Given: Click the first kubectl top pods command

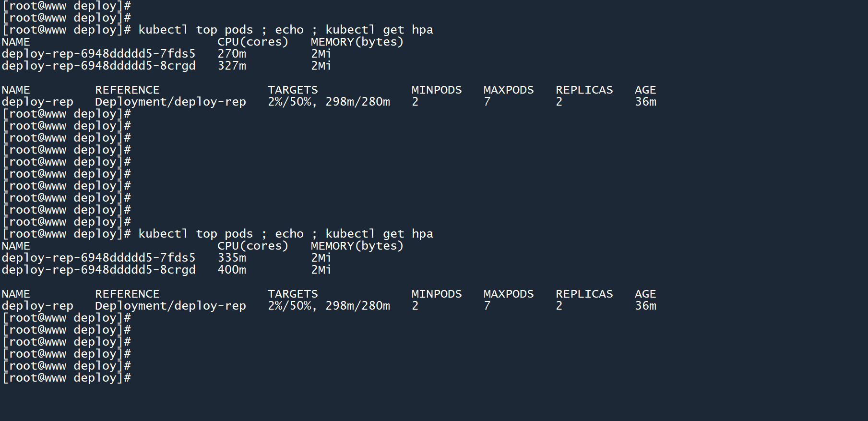Looking at the screenshot, I should (x=195, y=30).
